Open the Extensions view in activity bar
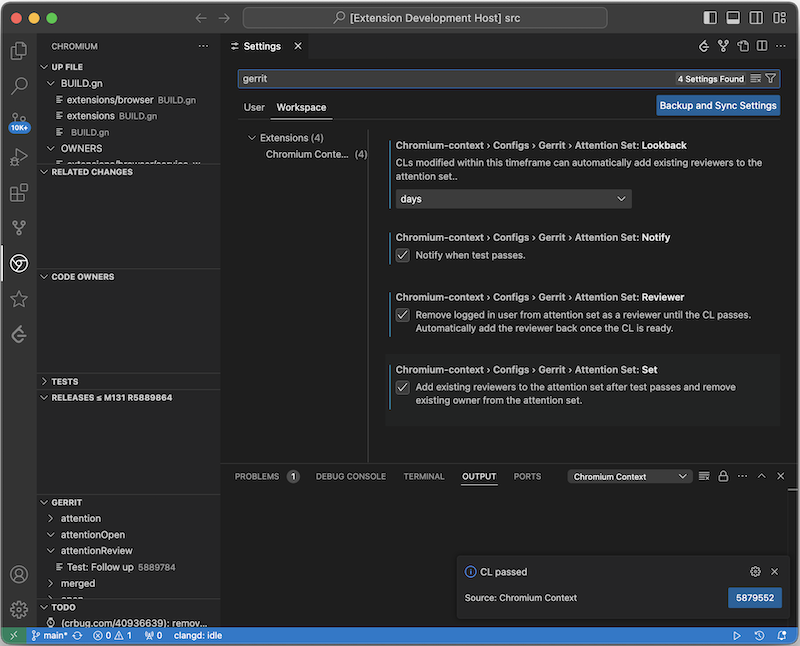Viewport: 800px width, 646px height. pyautogui.click(x=19, y=193)
